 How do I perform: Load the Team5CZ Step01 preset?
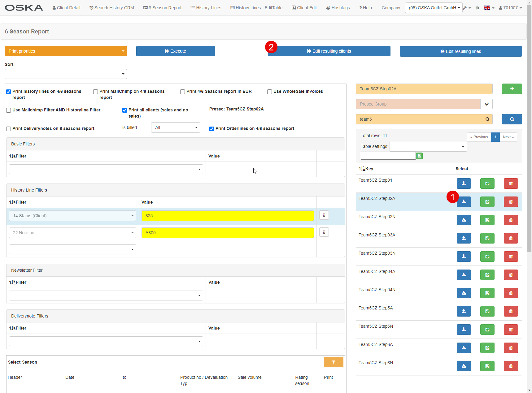tap(464, 184)
